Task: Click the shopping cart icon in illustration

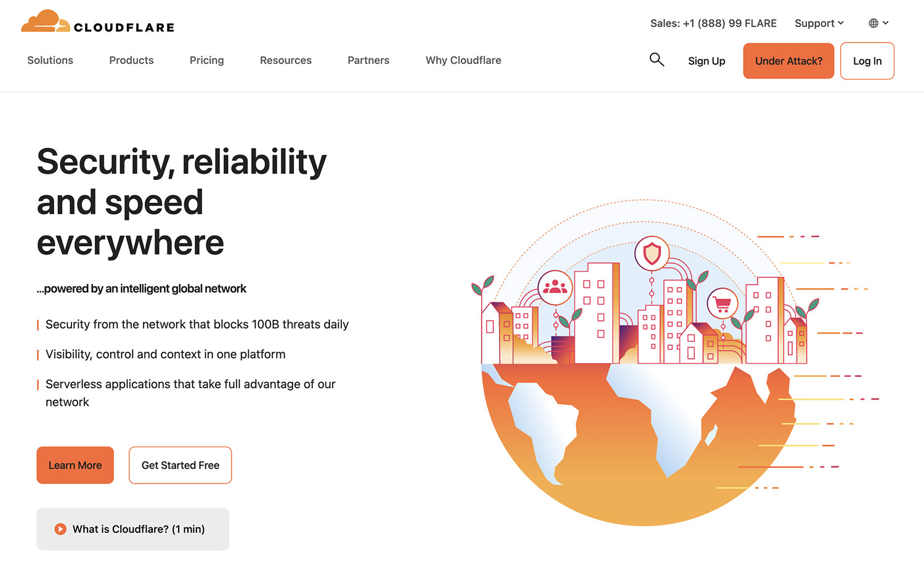Action: tap(722, 304)
